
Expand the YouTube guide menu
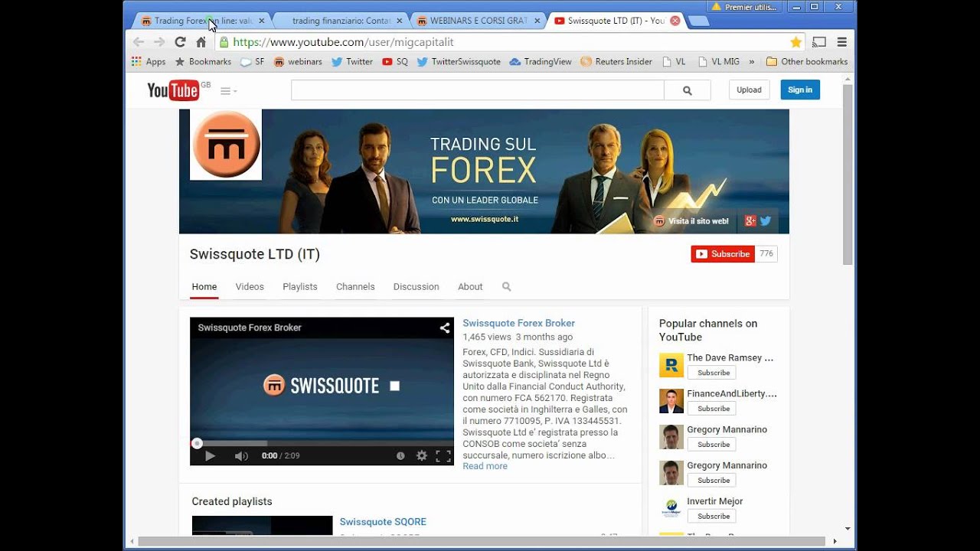228,91
